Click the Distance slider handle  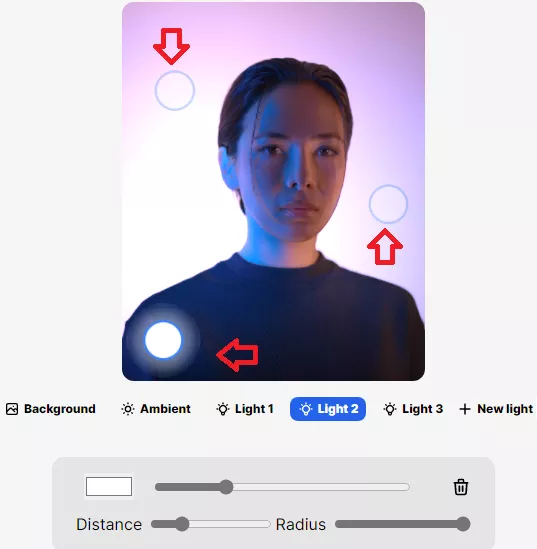[x=182, y=524]
